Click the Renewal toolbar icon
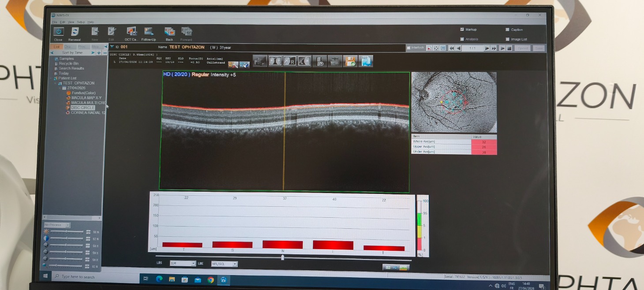 (75, 32)
